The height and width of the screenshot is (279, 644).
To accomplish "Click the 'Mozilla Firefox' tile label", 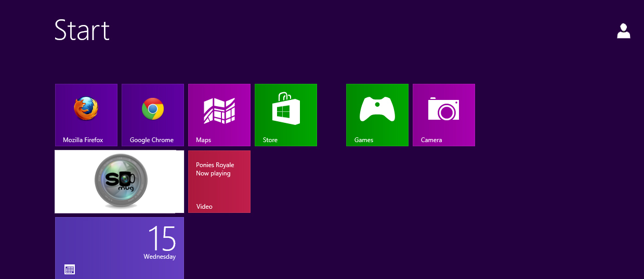I will click(83, 140).
